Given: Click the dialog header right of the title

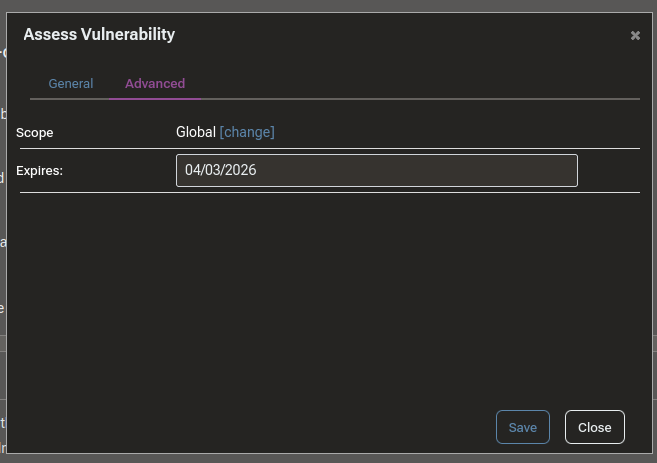Looking at the screenshot, I should (x=400, y=35).
